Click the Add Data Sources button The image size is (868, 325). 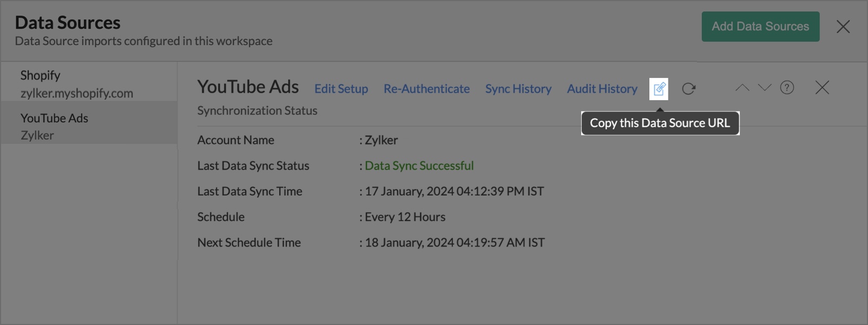[x=760, y=27]
